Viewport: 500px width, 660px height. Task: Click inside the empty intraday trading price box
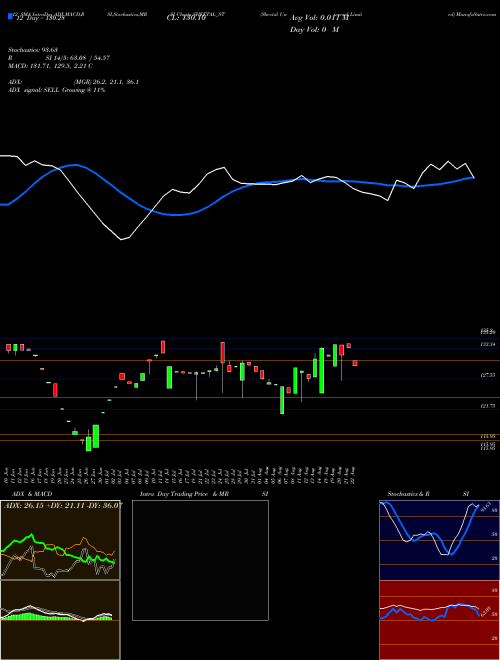[200, 560]
